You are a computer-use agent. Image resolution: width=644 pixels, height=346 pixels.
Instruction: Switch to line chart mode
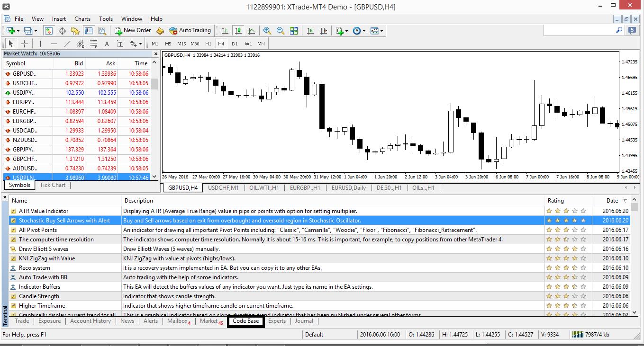[x=252, y=31]
